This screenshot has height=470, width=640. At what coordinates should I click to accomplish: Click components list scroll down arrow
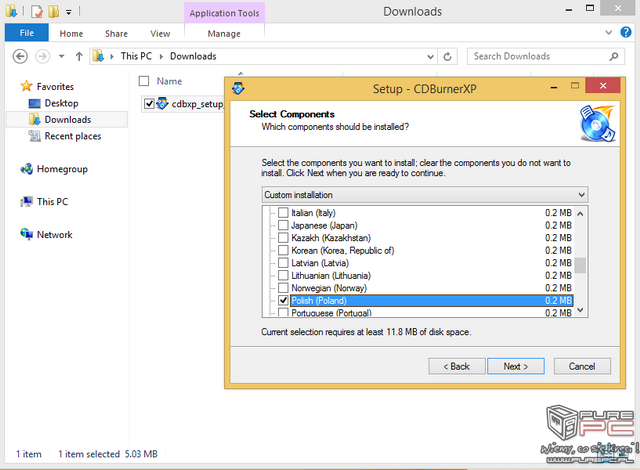click(x=580, y=310)
